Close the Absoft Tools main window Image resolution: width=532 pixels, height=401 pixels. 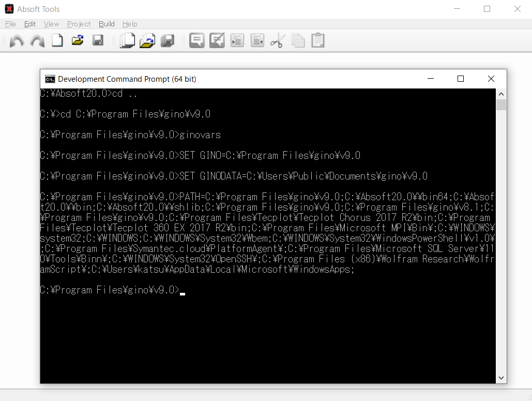click(x=517, y=9)
